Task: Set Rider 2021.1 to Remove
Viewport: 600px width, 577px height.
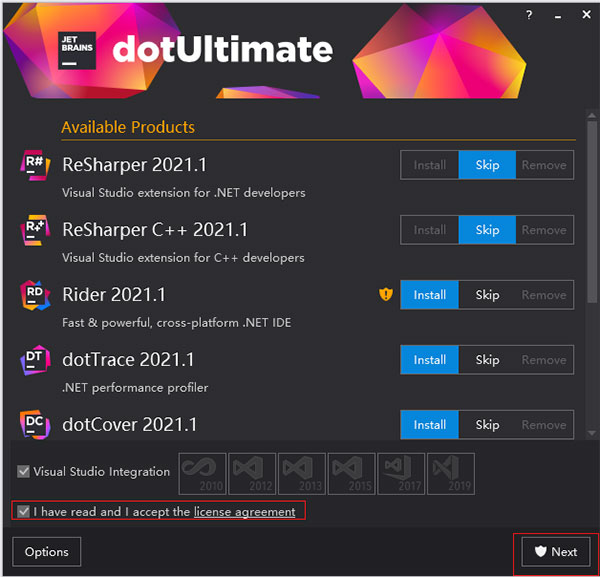Action: (x=544, y=295)
